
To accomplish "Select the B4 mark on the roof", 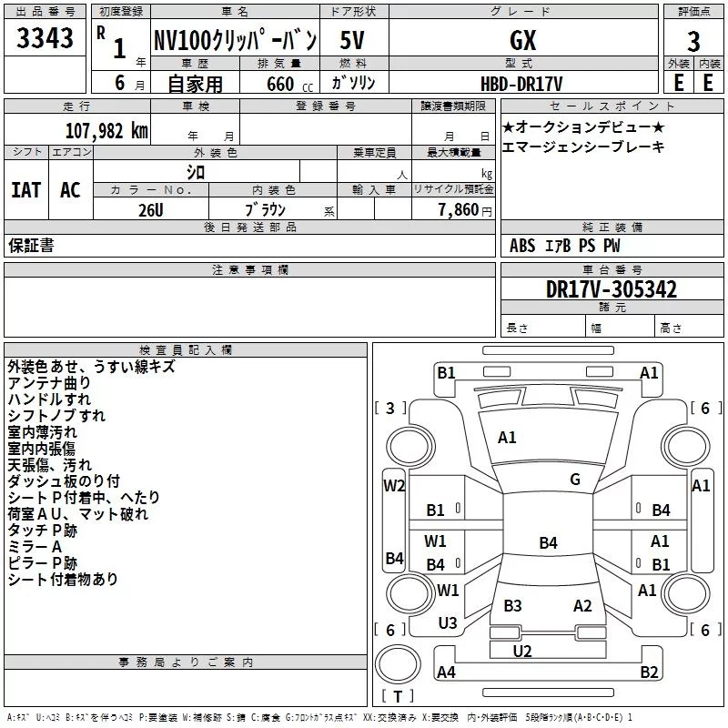I will tap(548, 542).
